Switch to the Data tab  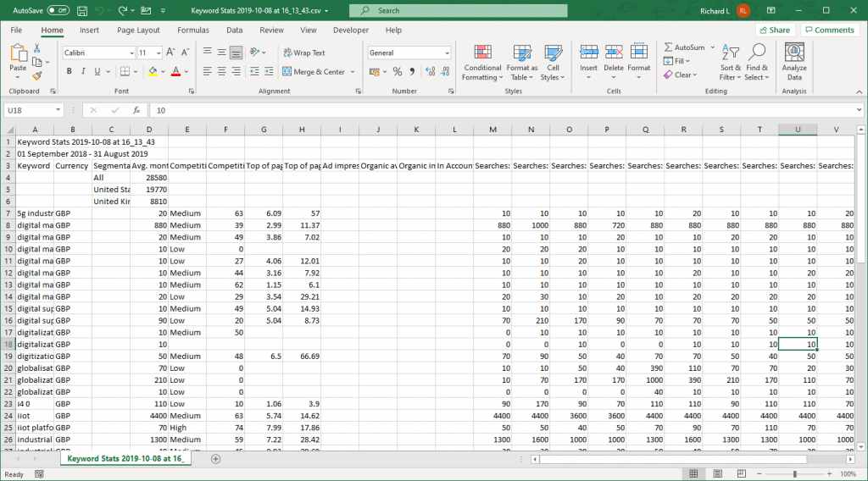(x=234, y=30)
